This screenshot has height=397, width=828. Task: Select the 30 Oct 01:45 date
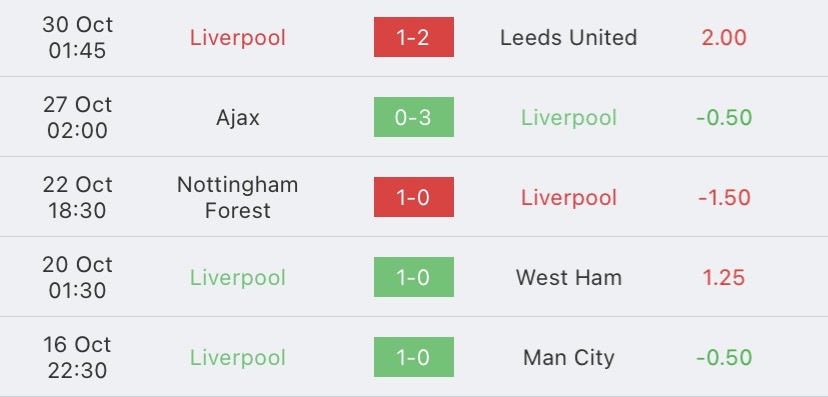coord(78,37)
